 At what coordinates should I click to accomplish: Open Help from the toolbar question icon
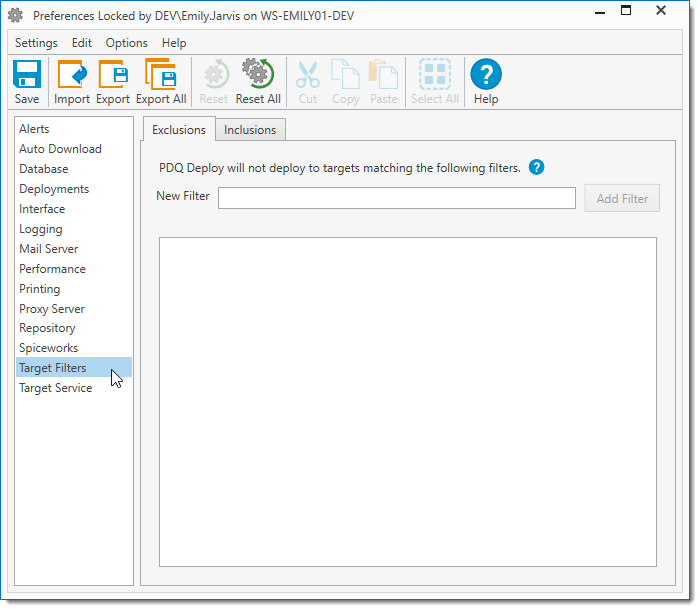coord(486,76)
